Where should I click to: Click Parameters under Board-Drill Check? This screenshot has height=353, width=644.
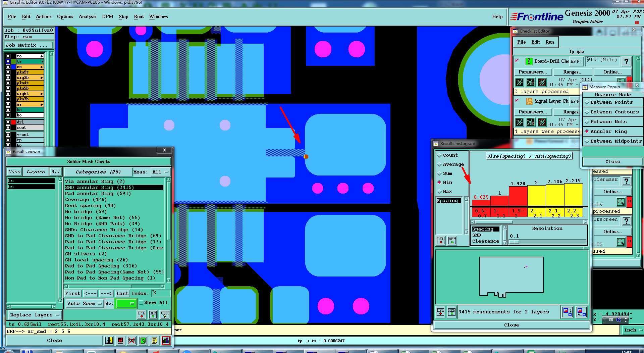(533, 72)
